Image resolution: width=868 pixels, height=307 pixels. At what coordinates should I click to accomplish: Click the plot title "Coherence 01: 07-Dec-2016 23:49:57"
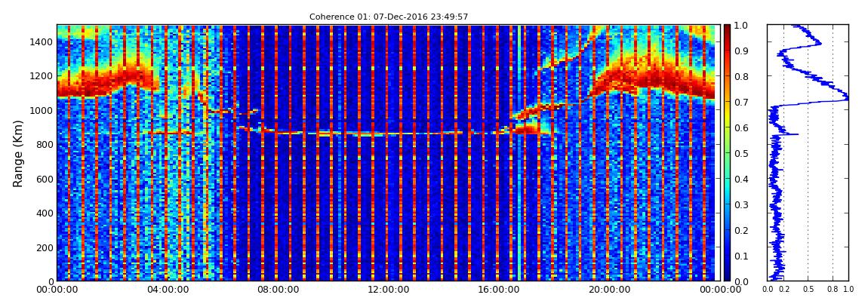tap(388, 17)
